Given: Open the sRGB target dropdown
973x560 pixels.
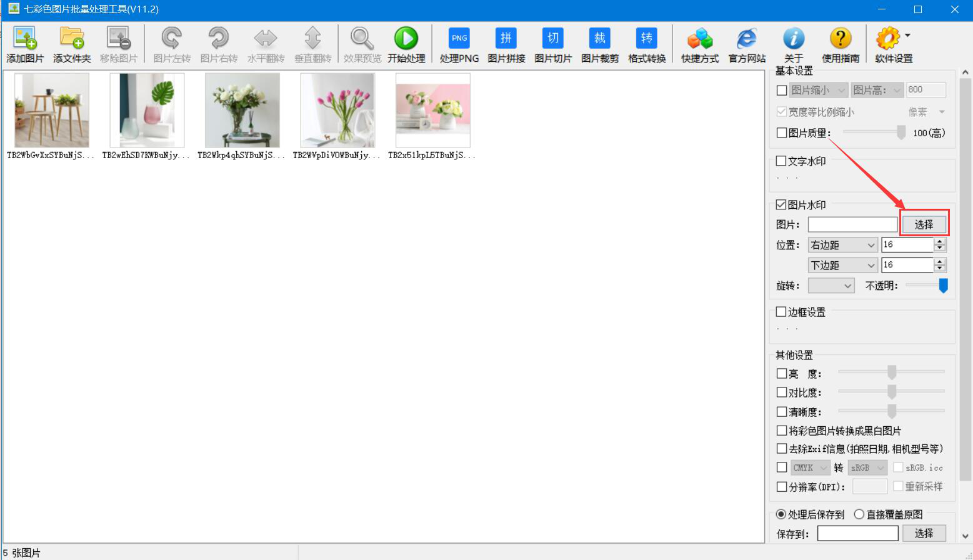Looking at the screenshot, I should pyautogui.click(x=867, y=467).
